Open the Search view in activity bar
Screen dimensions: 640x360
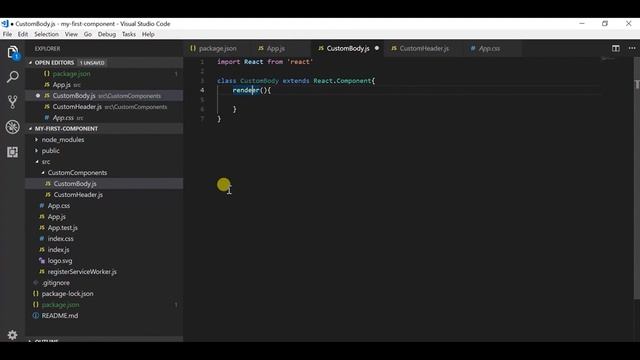(x=12, y=77)
